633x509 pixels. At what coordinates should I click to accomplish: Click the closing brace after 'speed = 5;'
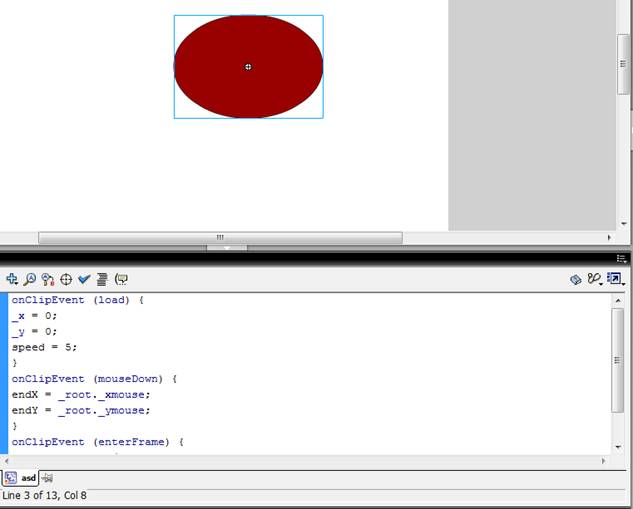click(15, 362)
